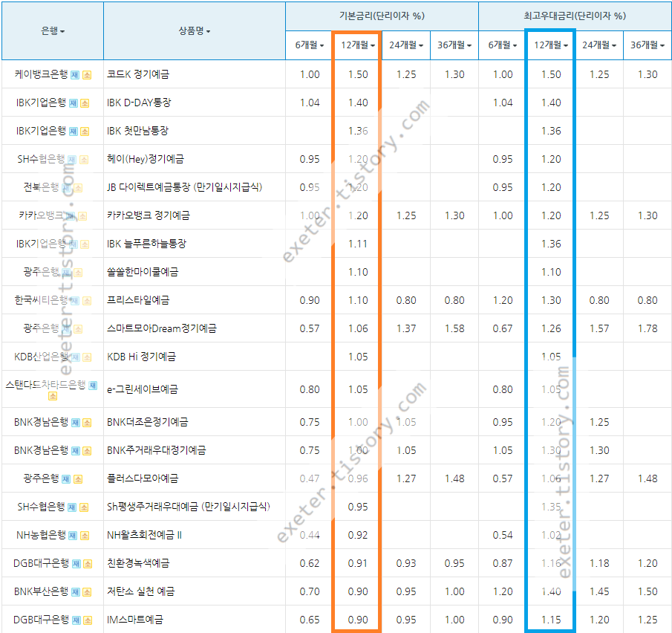
Task: Click the 재 badge in the IBK 첫만남통장 row
Action: tap(74, 132)
